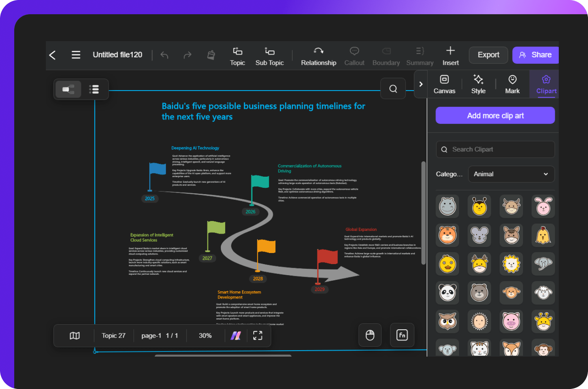Add a new Topic
The width and height of the screenshot is (588, 389).
(237, 56)
